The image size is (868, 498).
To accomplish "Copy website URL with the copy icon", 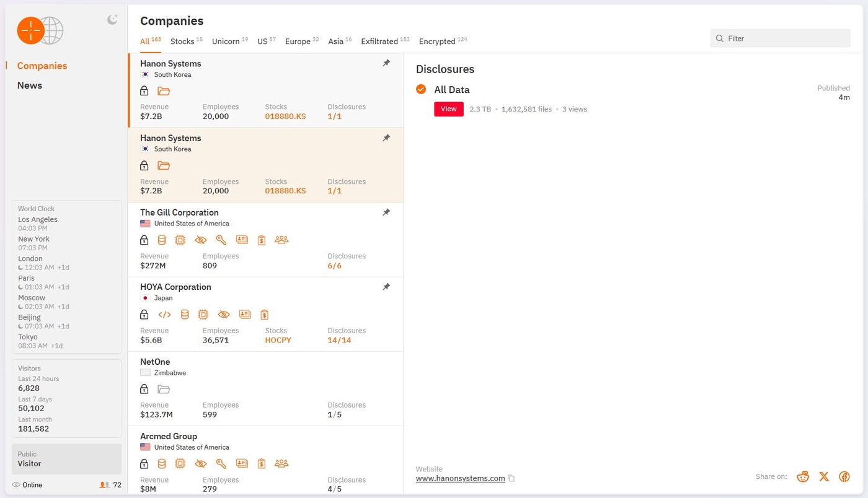I will click(x=511, y=478).
